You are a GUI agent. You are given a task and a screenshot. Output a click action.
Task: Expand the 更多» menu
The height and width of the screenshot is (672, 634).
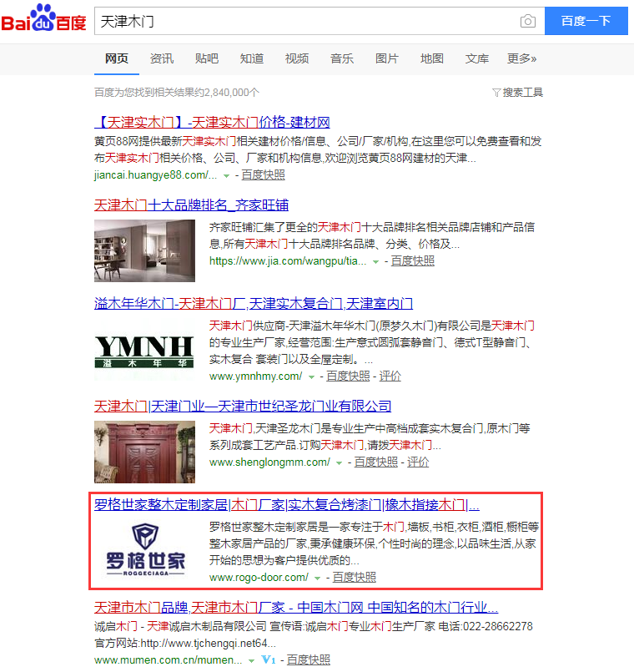pos(521,58)
